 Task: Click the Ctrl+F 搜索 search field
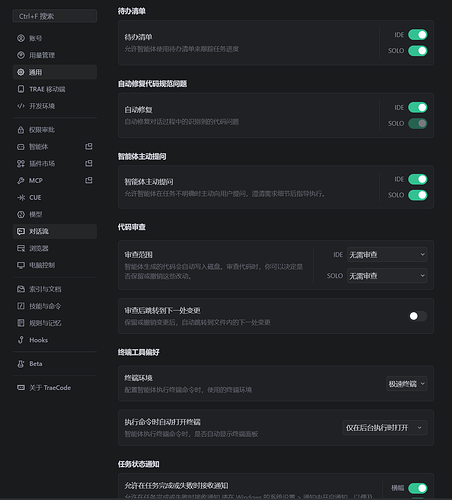(x=55, y=16)
